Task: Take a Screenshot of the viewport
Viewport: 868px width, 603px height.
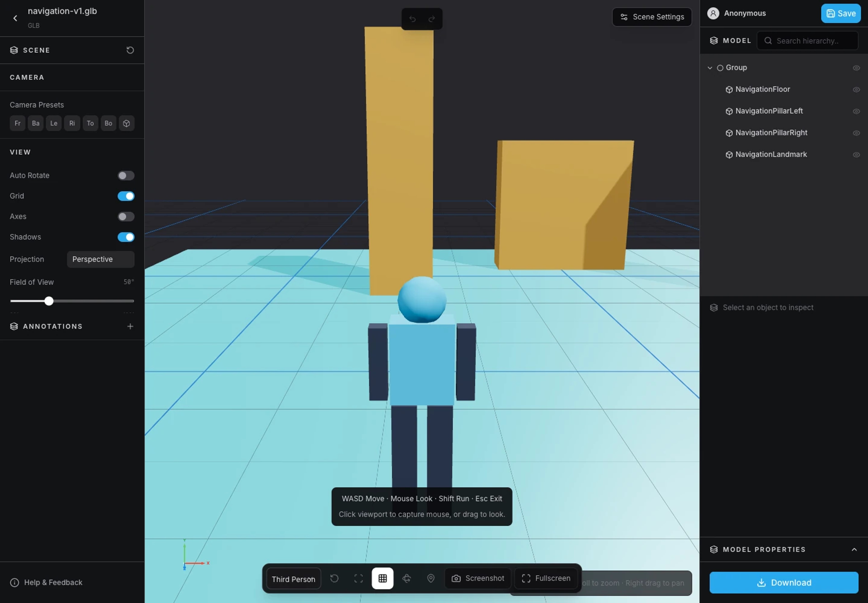Action: (477, 578)
